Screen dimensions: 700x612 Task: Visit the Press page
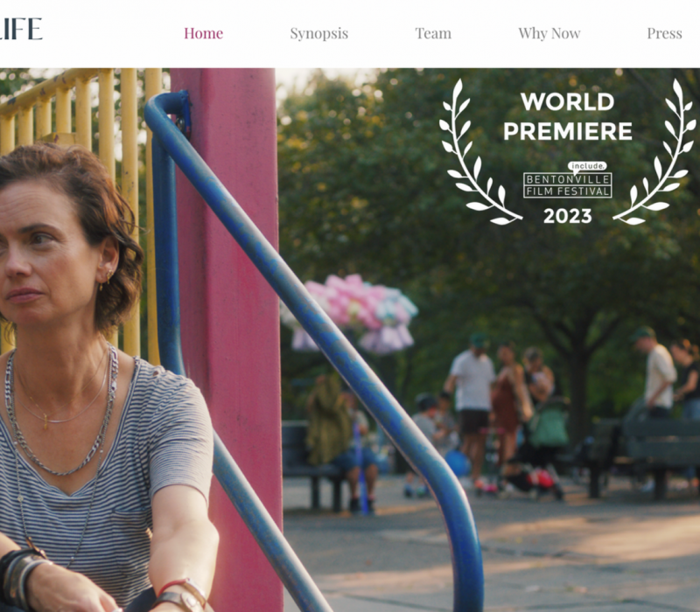coord(664,33)
